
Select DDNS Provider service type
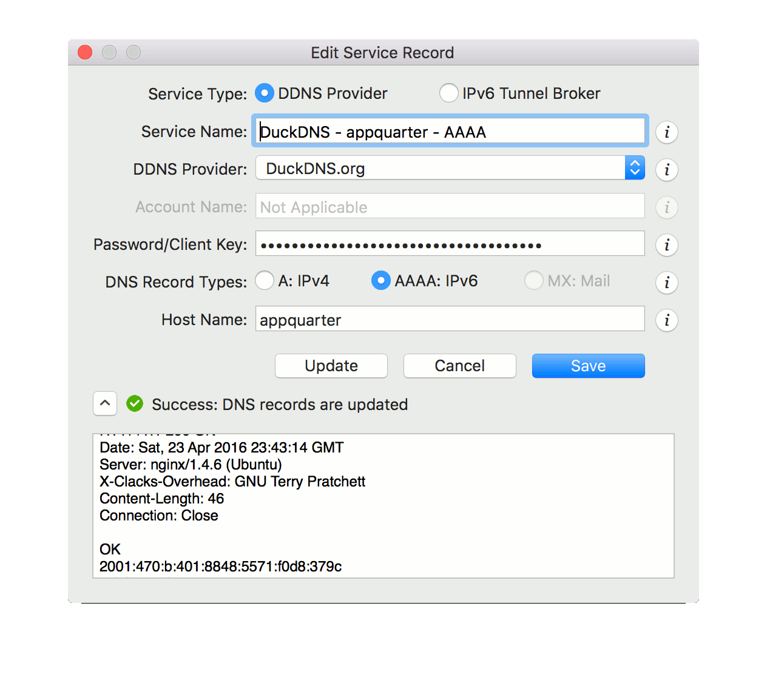tap(265, 93)
